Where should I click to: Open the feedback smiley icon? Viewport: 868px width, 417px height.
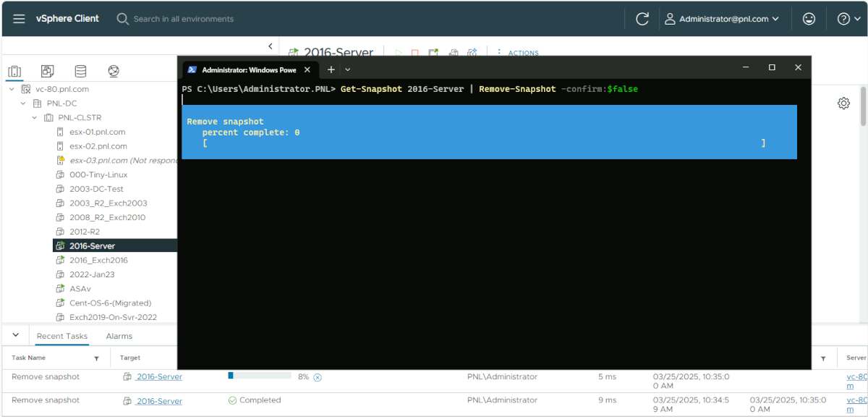pos(809,19)
